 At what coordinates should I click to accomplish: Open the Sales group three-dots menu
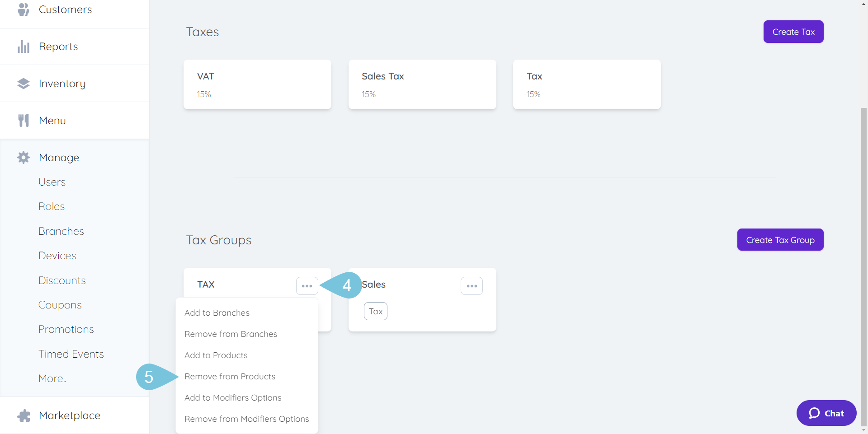pyautogui.click(x=472, y=286)
